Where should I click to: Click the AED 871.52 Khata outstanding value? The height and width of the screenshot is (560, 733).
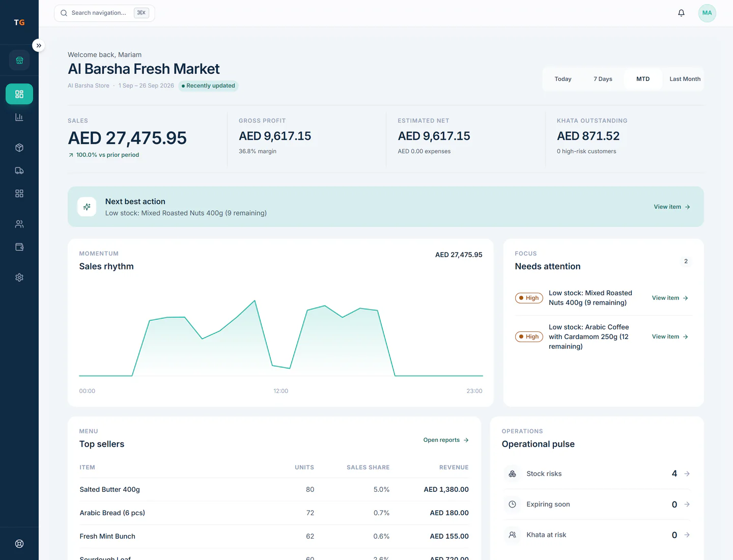[x=588, y=136]
